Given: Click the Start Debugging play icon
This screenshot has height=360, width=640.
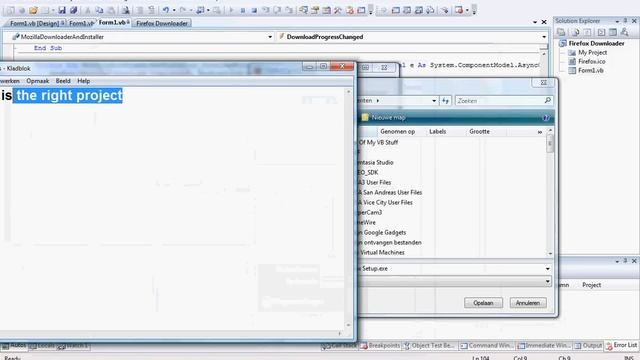Looking at the screenshot, I should pyautogui.click(x=231, y=10).
